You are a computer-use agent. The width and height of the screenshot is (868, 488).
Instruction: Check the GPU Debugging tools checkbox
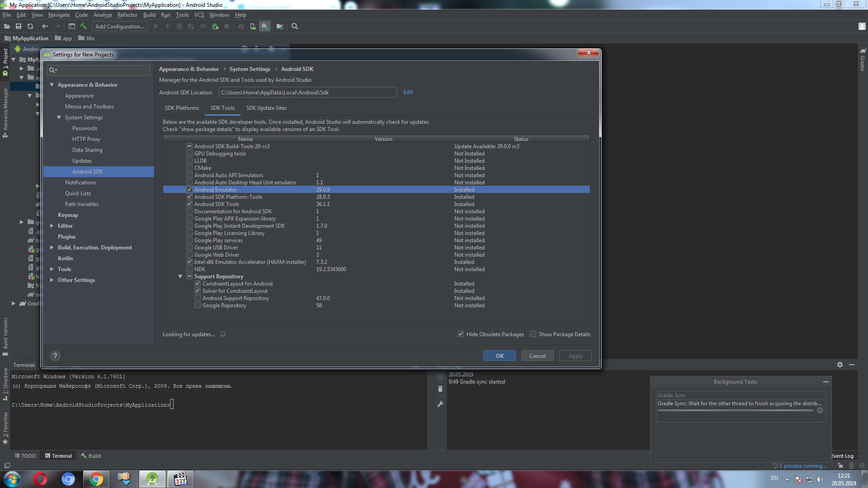pos(189,154)
